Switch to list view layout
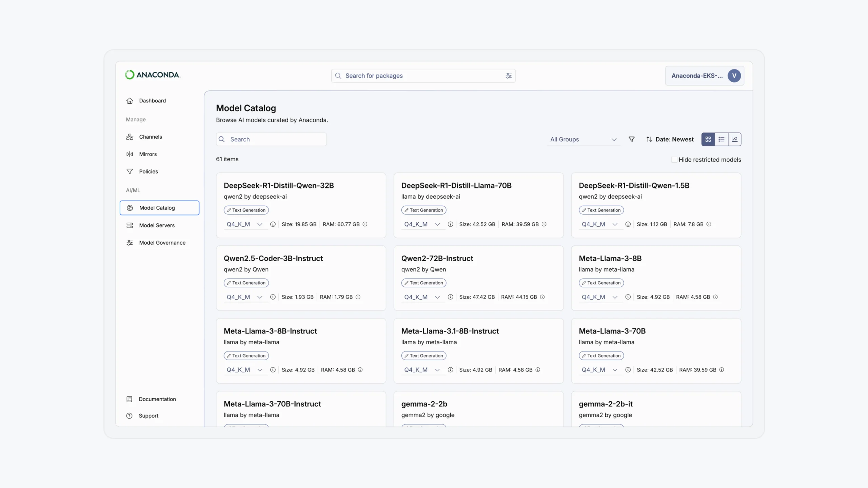 (x=722, y=139)
